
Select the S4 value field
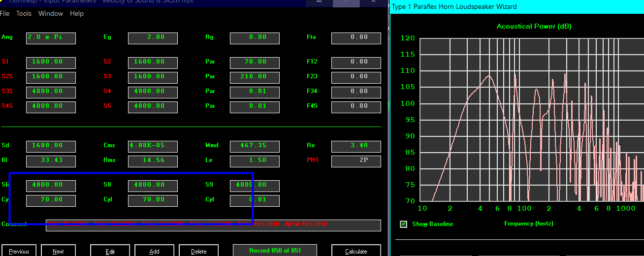click(153, 92)
